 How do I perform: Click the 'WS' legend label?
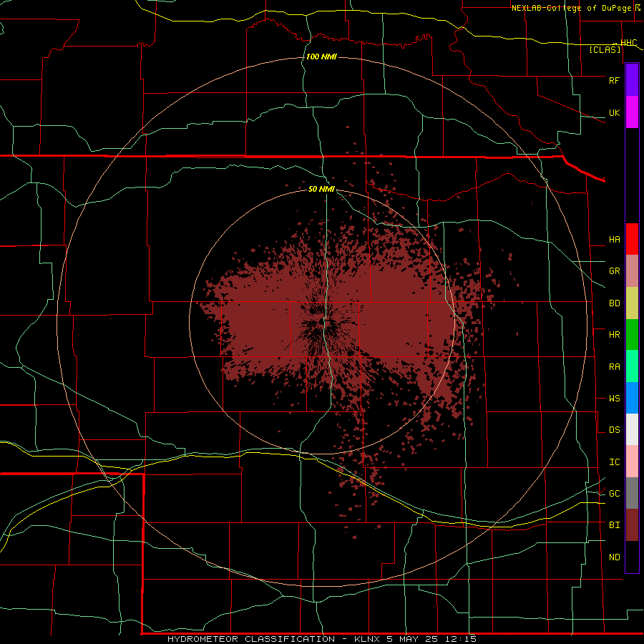[x=614, y=399]
